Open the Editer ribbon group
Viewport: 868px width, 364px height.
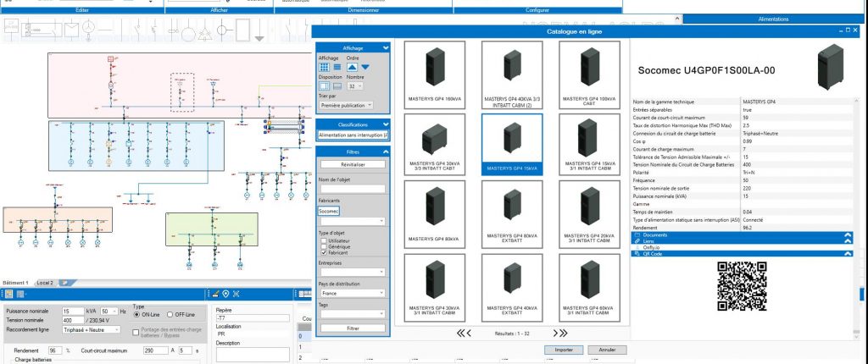[x=82, y=10]
